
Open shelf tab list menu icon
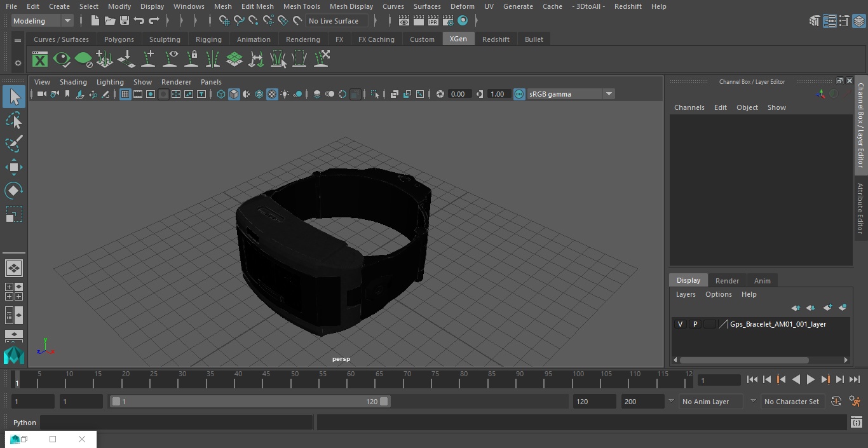(x=18, y=40)
